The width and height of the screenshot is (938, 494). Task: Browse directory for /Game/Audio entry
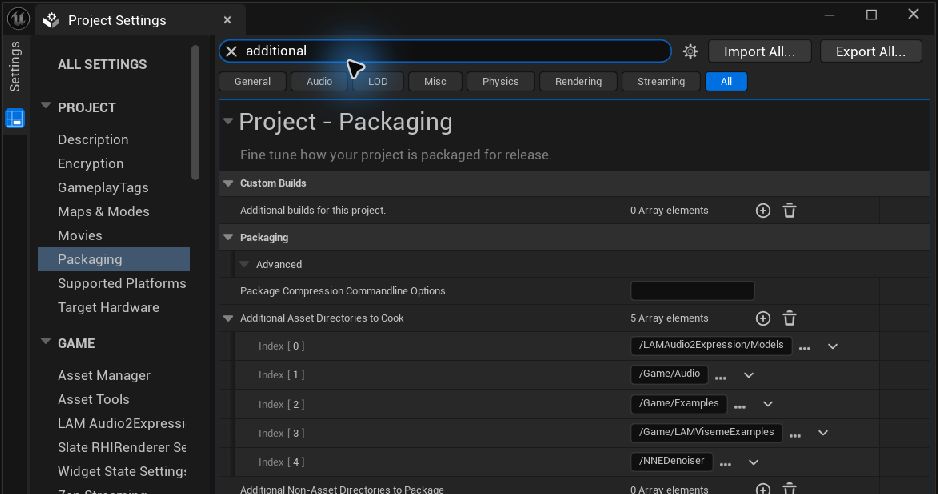pyautogui.click(x=721, y=376)
